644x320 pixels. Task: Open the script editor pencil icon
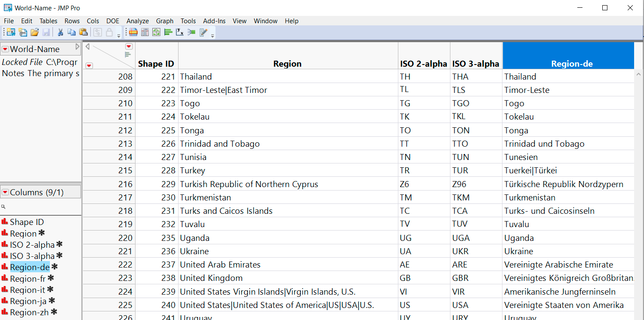pyautogui.click(x=203, y=32)
